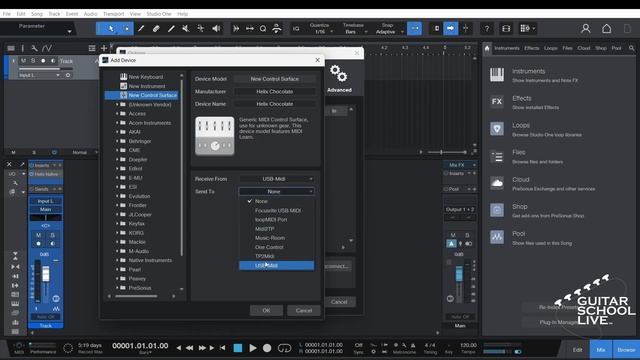Toggle Autoscroll arrow button in toolbar

pos(451,29)
